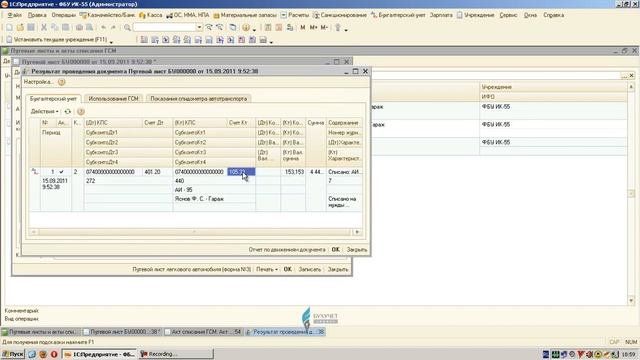The width and height of the screenshot is (640, 360).
Task: Click the Сумма column header
Action: coord(316,122)
